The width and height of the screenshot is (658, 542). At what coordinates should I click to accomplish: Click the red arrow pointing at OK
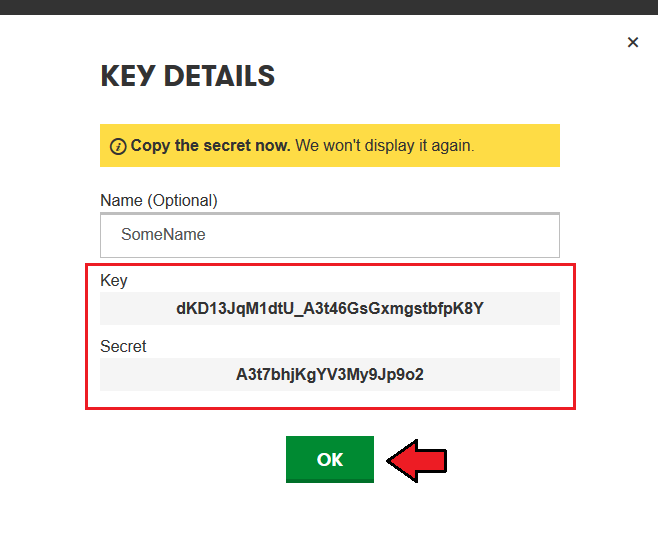click(x=417, y=461)
